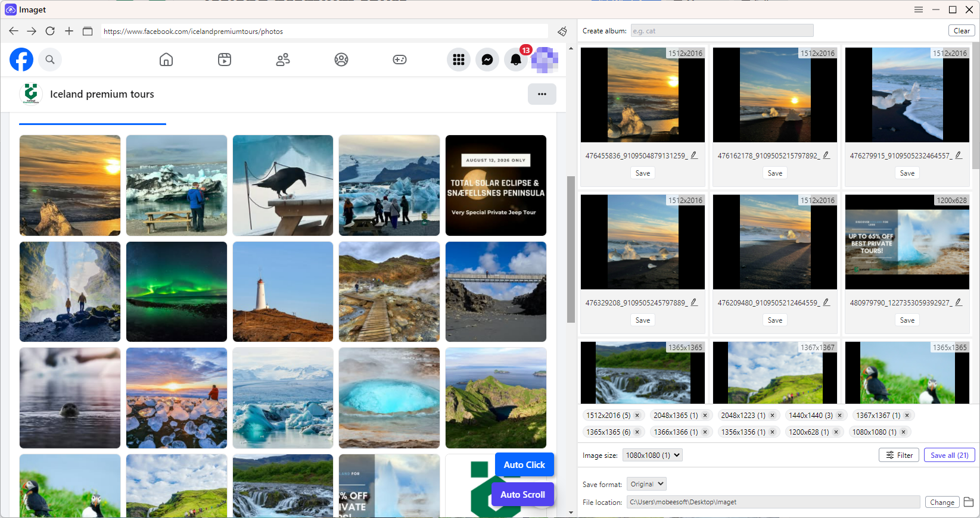980x518 pixels.
Task: Open the green northern lights photo
Action: pyautogui.click(x=176, y=292)
